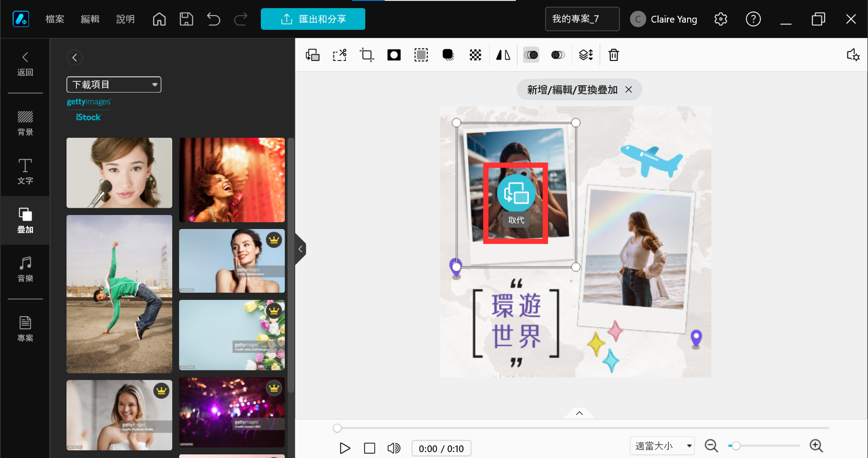Open the 適當大小 zoom dropdown

662,446
